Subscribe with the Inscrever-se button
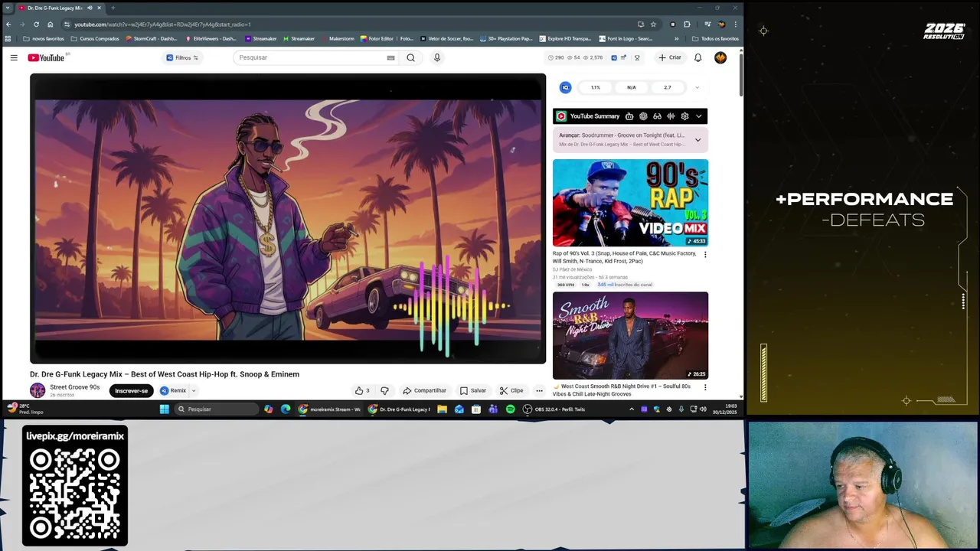980x551 pixels. 131,390
